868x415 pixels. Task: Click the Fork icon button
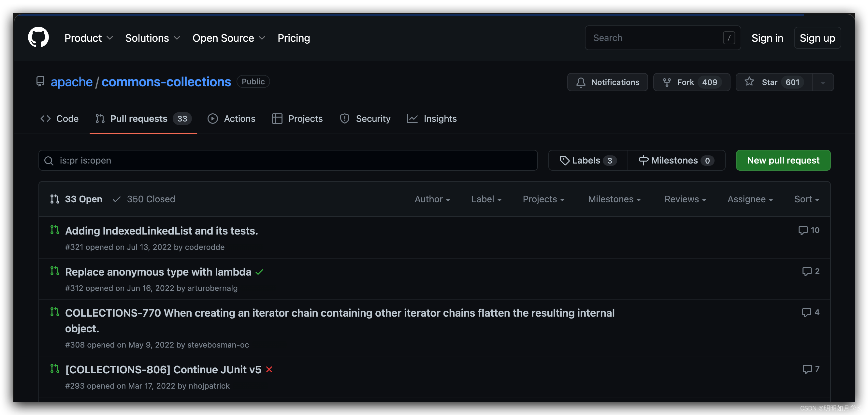point(667,82)
